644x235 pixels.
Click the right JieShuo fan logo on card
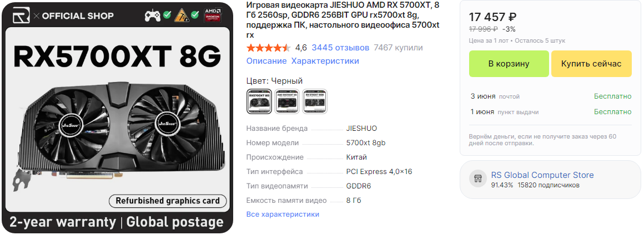tap(167, 121)
